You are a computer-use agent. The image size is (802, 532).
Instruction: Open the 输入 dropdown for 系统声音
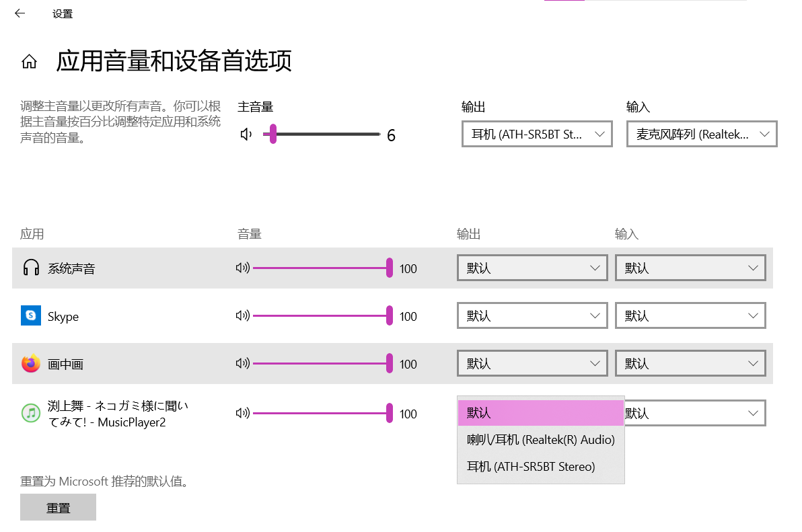pos(690,268)
